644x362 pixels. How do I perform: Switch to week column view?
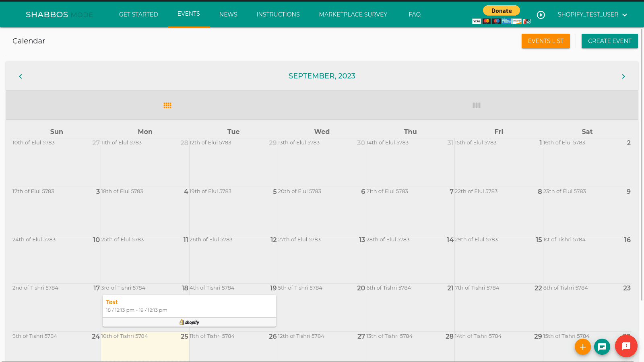click(476, 105)
